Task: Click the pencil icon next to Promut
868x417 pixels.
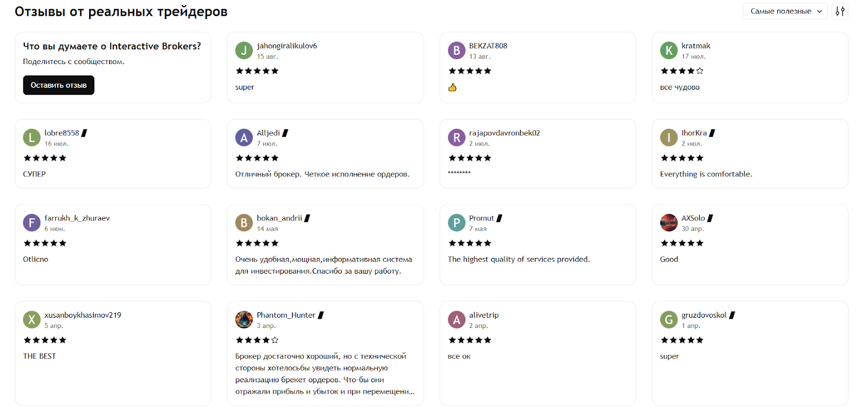Action: click(499, 217)
